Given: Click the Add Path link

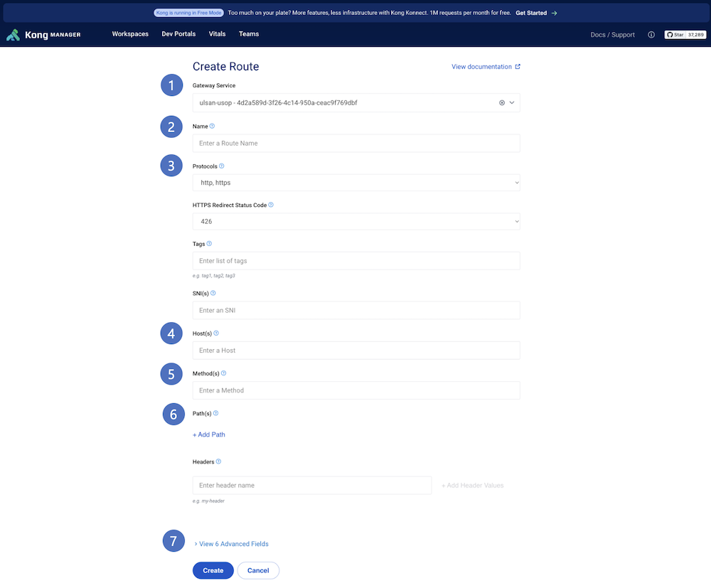Looking at the screenshot, I should [209, 434].
